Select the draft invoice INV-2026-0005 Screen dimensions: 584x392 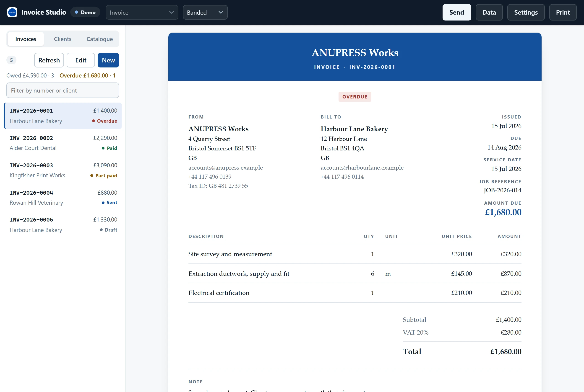point(63,224)
